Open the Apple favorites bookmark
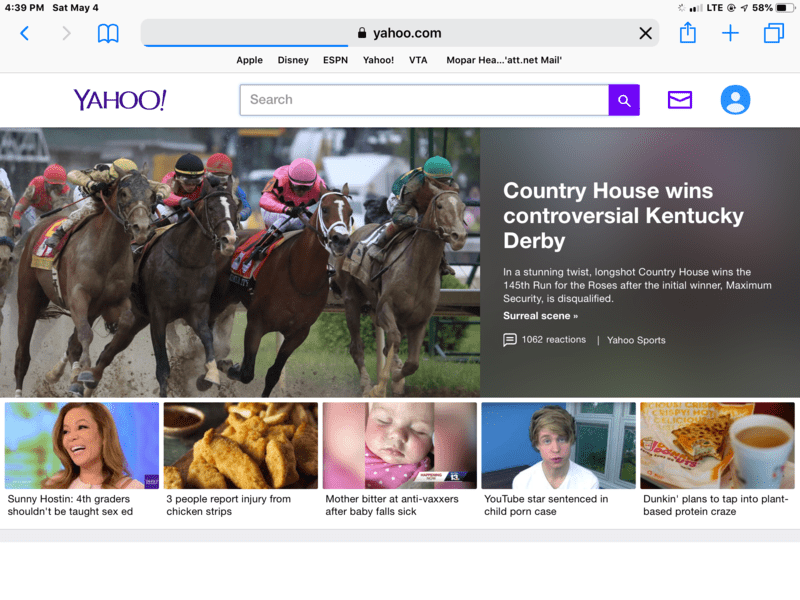This screenshot has height=600, width=800. 249,60
